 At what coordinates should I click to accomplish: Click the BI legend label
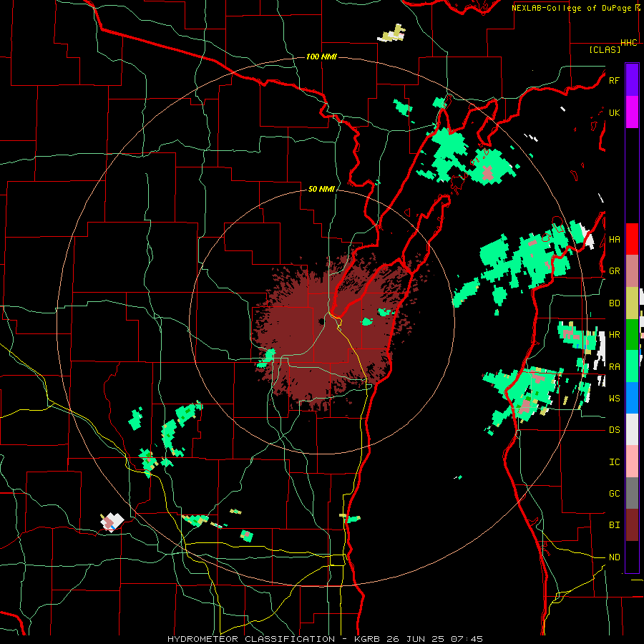[614, 525]
